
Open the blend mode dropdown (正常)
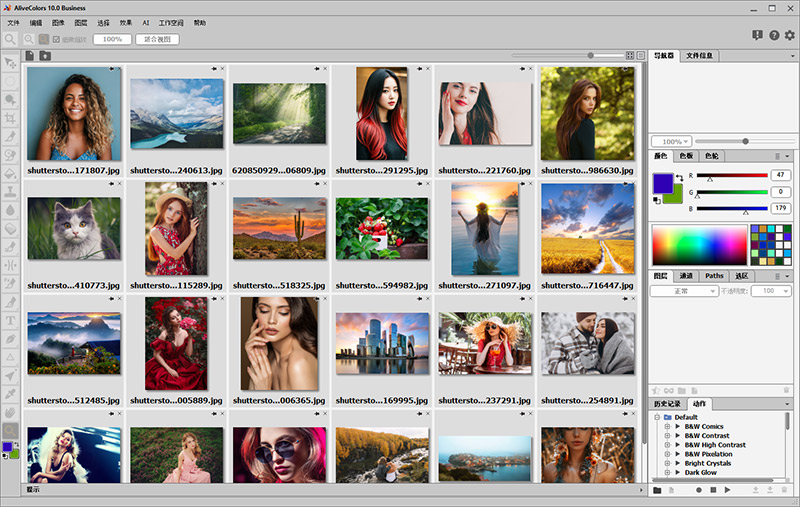tap(682, 291)
